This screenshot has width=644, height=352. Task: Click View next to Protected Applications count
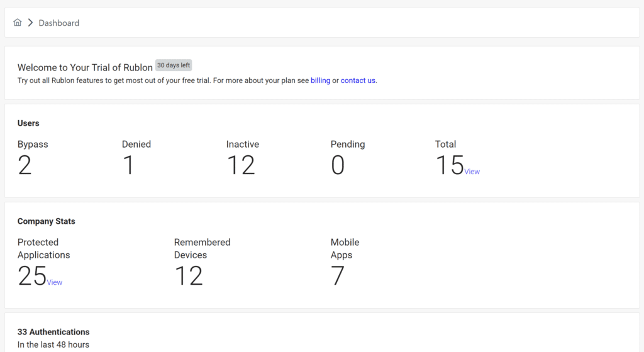(x=55, y=282)
